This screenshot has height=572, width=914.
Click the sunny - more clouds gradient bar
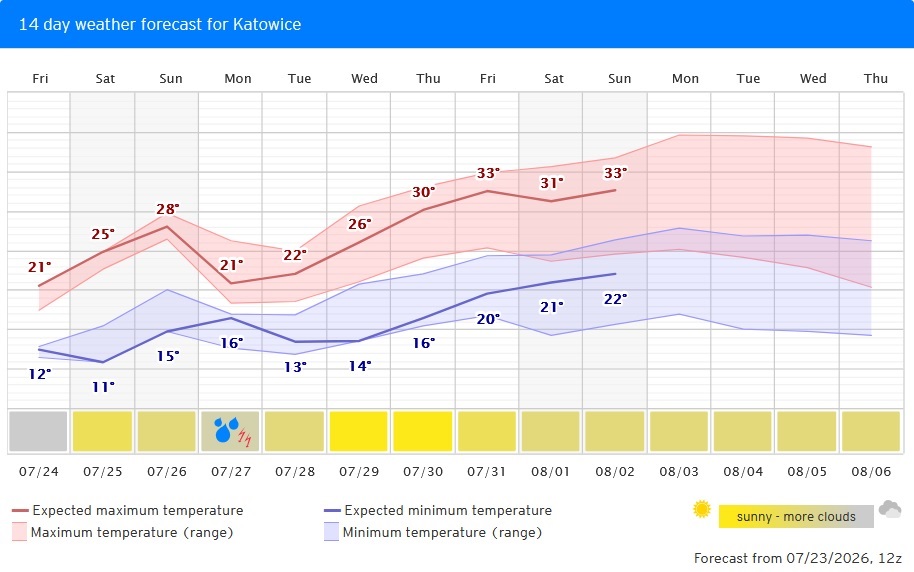click(796, 517)
